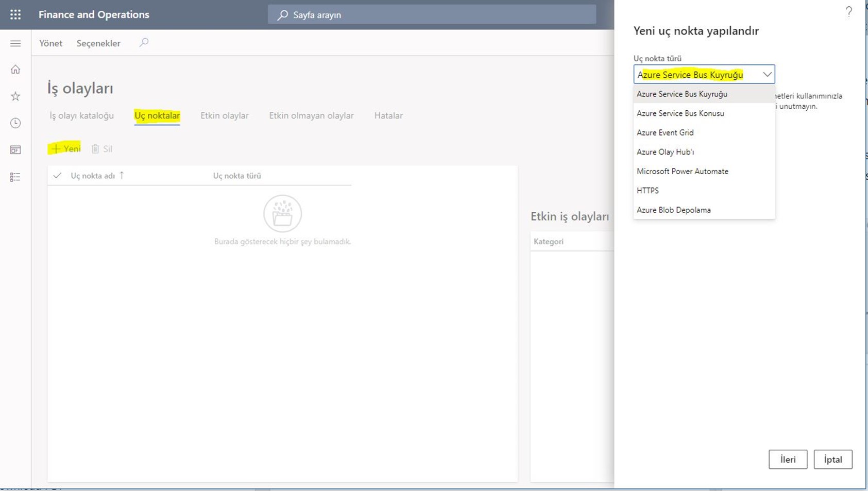Click the Sil trash icon button
868x491 pixels.
click(102, 149)
